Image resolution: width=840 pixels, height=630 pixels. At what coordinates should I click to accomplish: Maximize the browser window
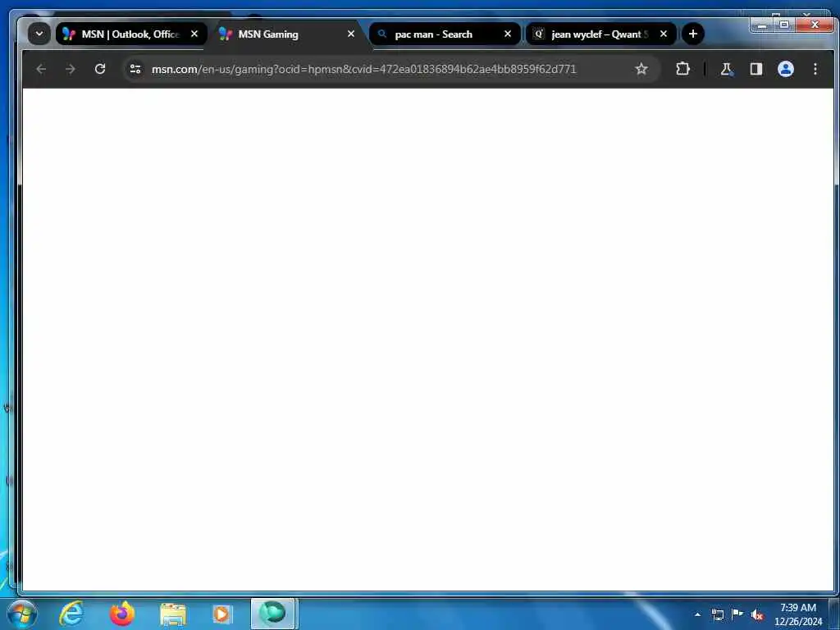pyautogui.click(x=784, y=25)
